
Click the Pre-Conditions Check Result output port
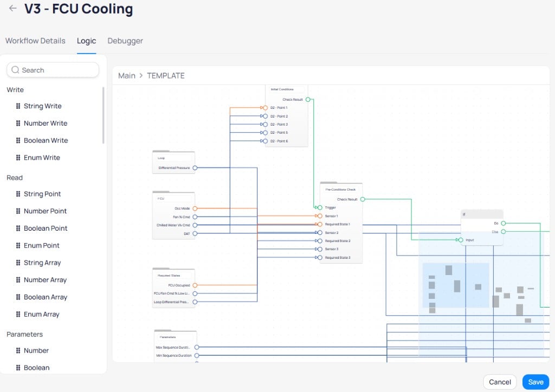363,199
